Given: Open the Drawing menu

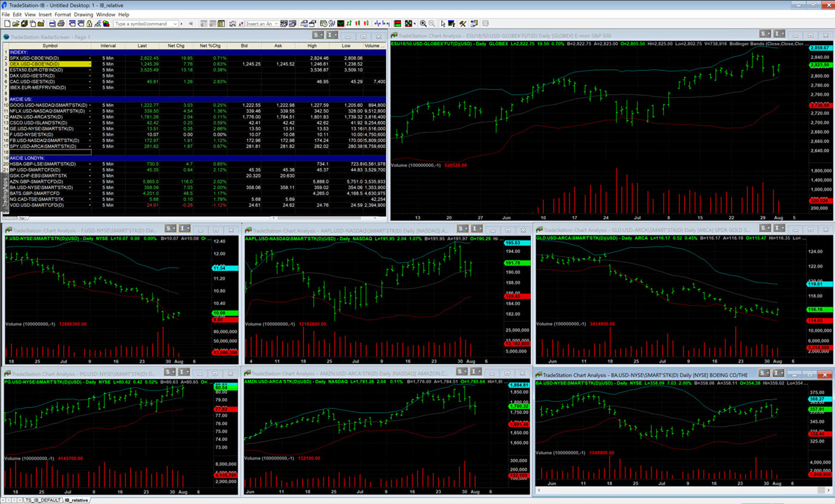Looking at the screenshot, I should 83,14.
